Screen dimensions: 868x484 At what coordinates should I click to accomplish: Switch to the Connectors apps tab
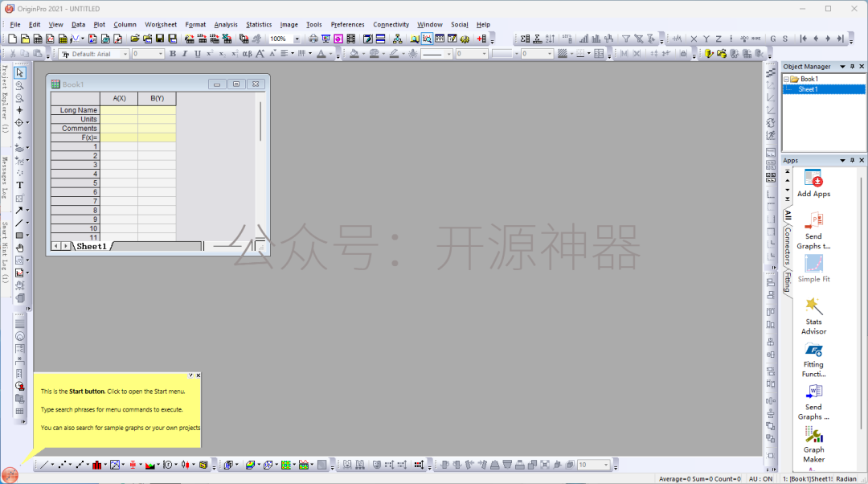point(787,247)
